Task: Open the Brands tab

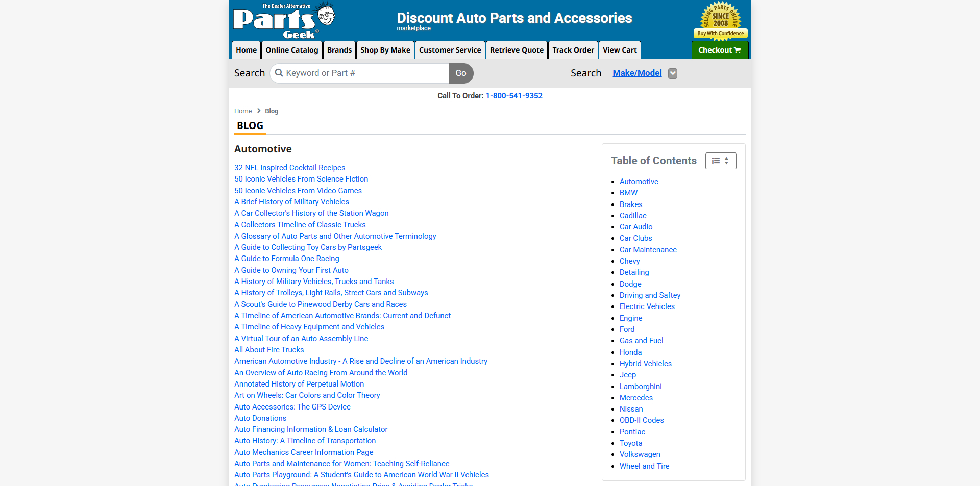Action: tap(339, 50)
